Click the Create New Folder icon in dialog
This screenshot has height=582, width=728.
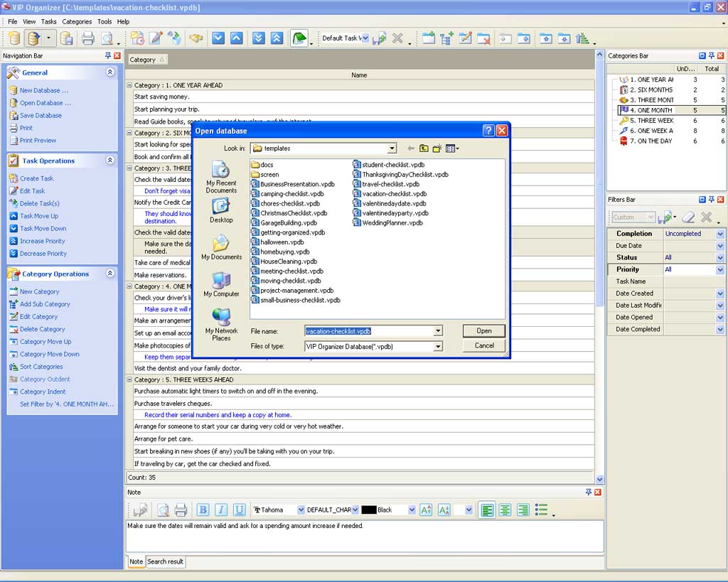tap(437, 149)
